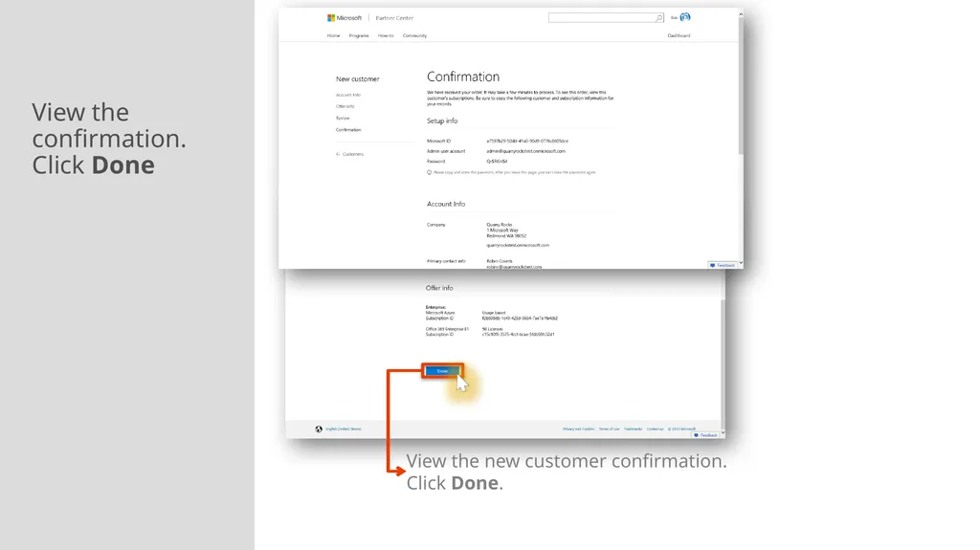This screenshot has width=980, height=550.
Task: Click the upper window scroll up arrow
Action: click(x=741, y=13)
